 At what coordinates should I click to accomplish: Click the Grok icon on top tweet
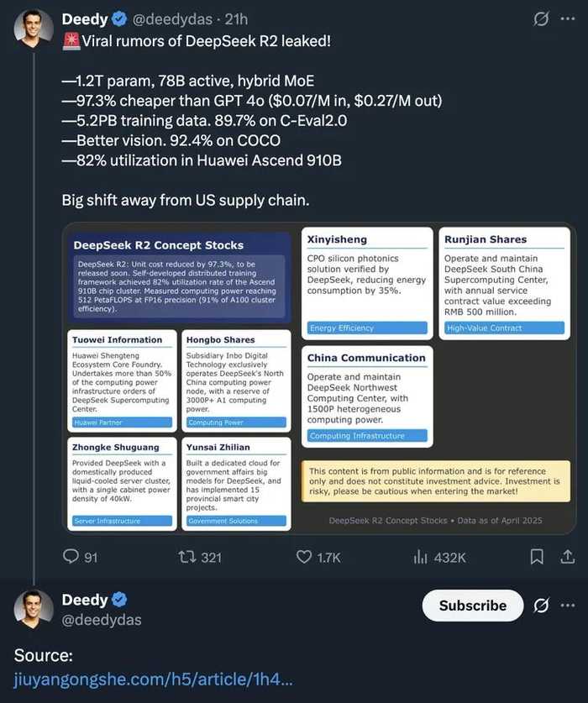pyautogui.click(x=542, y=19)
